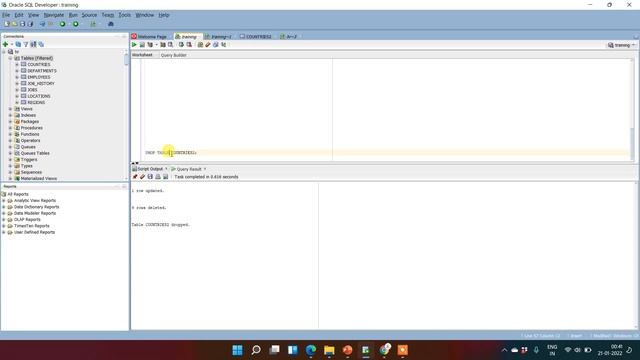Click the second green Forward navigation icon

[x=76, y=24]
